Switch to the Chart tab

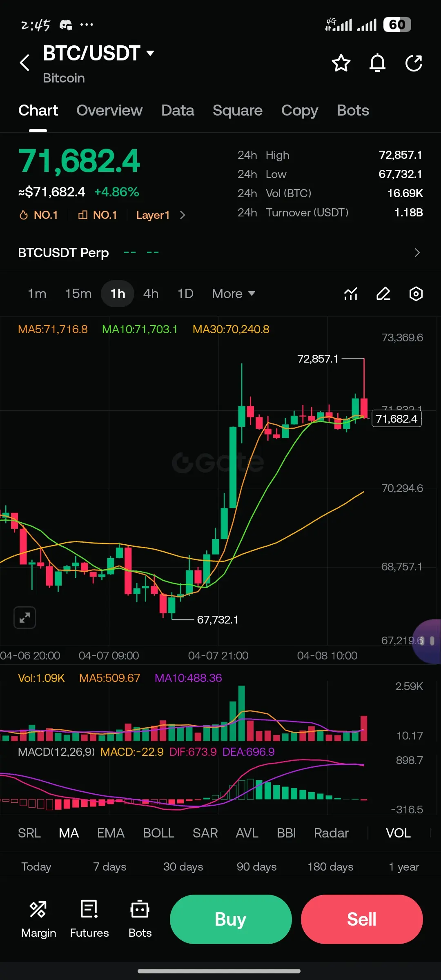[38, 111]
